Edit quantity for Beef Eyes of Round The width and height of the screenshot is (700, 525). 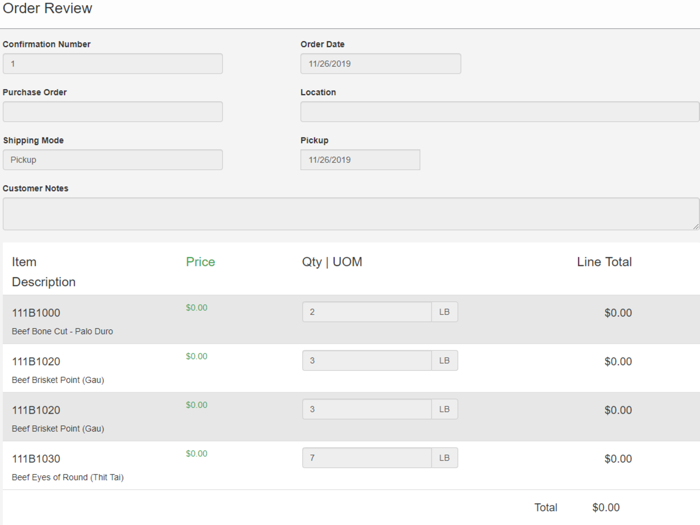(x=366, y=458)
